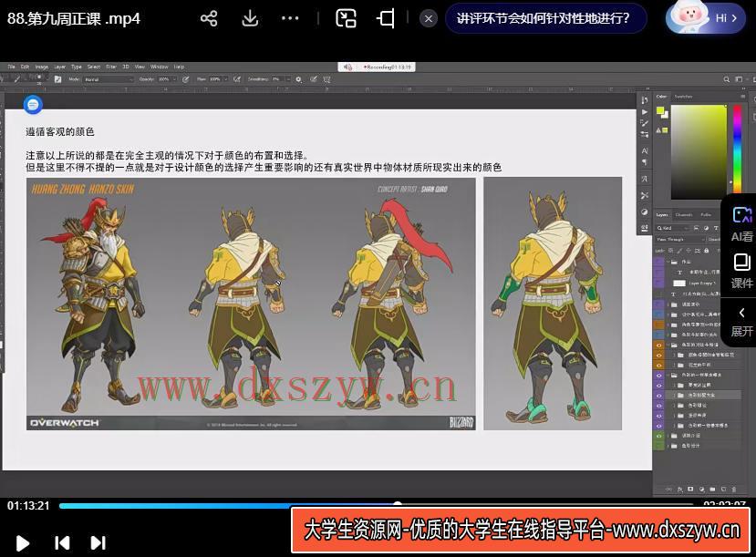Viewport: 756px width, 557px height.
Task: Enable airbrush-style build-up icon
Action: pos(237,79)
